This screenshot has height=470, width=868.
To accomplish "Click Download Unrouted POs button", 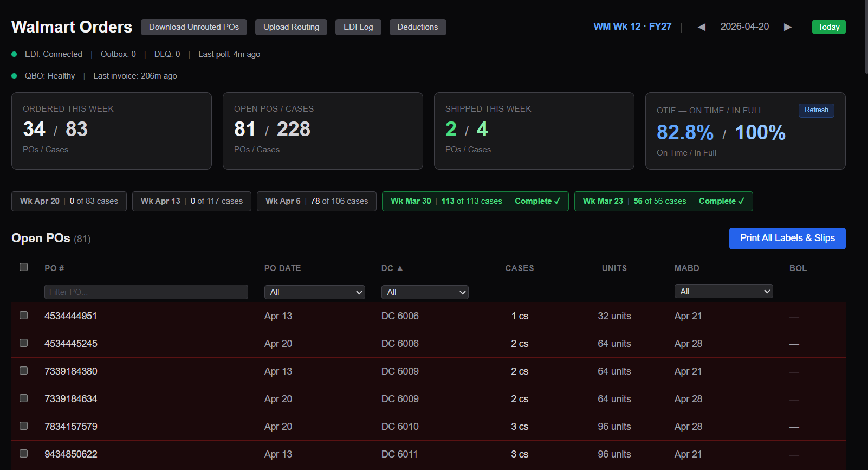I will pyautogui.click(x=194, y=27).
